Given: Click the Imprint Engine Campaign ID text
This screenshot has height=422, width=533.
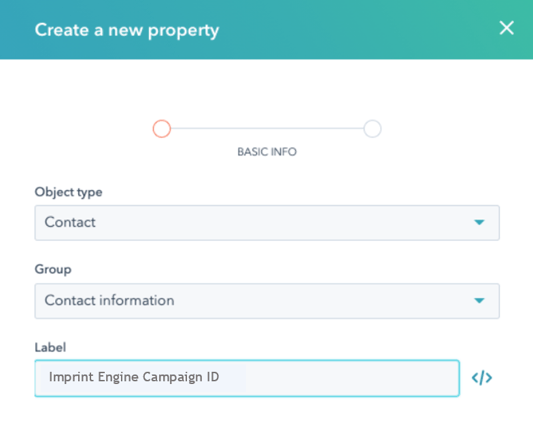Looking at the screenshot, I should (134, 377).
